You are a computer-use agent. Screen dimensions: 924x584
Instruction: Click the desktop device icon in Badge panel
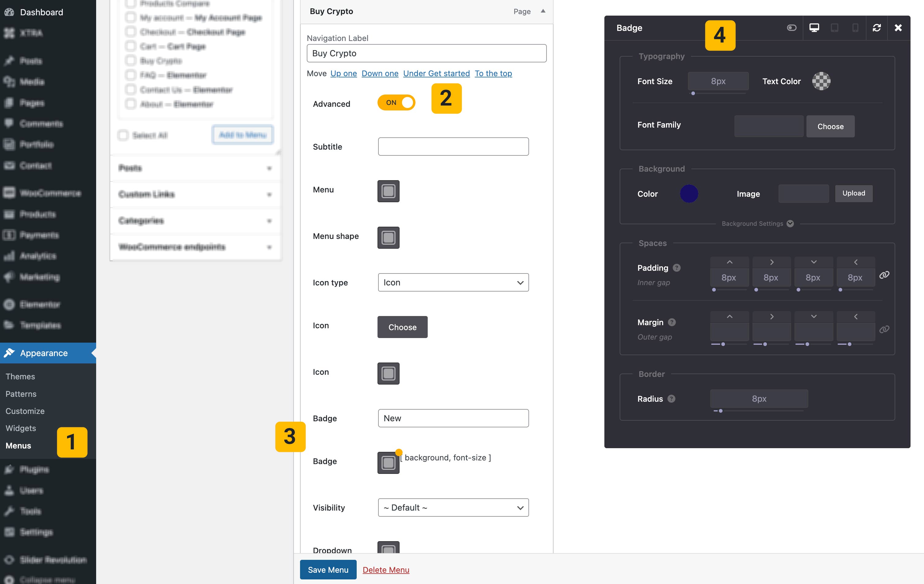[x=814, y=28]
